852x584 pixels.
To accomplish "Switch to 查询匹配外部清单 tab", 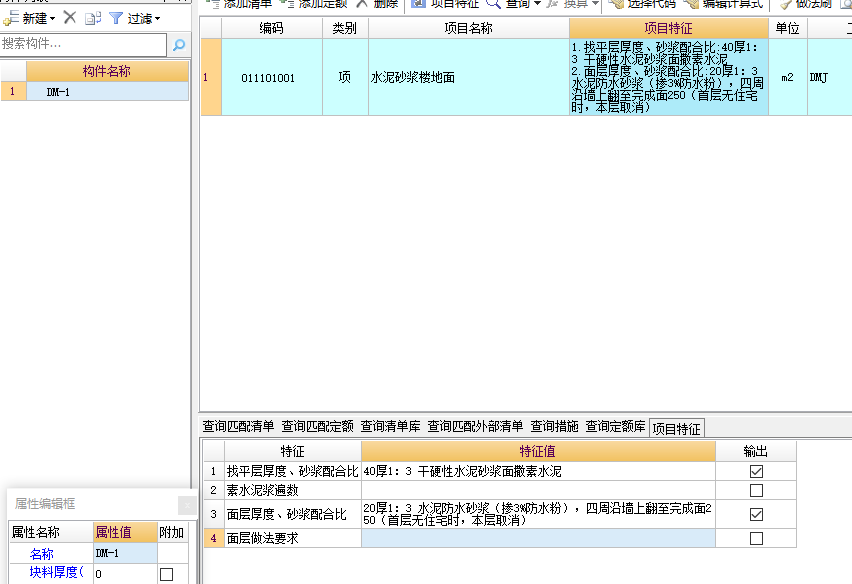I will [x=475, y=427].
